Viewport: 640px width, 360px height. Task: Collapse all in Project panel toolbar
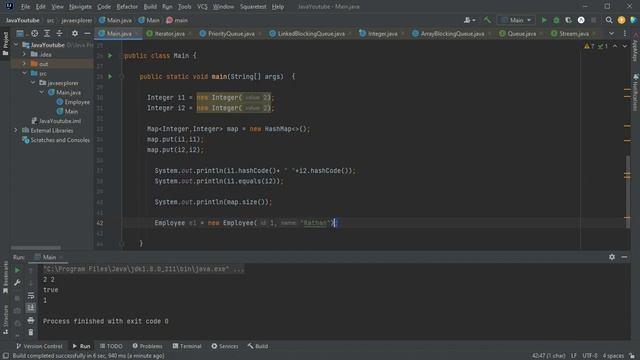[59, 33]
